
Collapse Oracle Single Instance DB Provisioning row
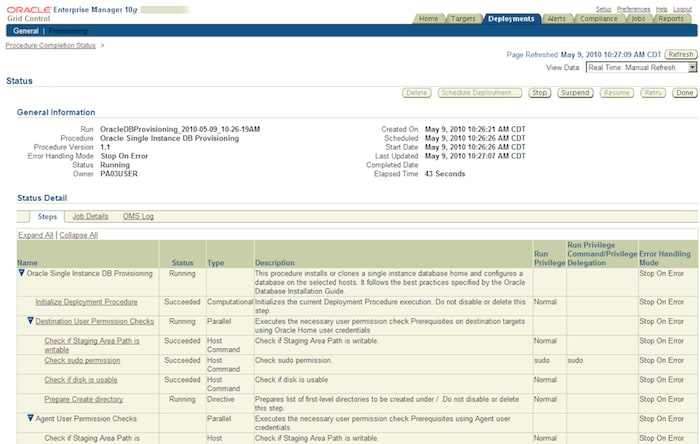tap(21, 273)
